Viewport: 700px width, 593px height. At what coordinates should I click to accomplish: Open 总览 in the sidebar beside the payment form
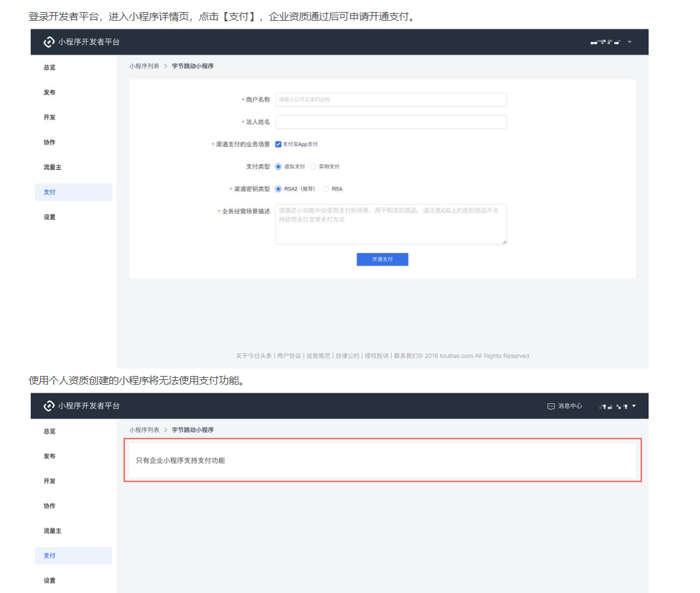point(49,67)
